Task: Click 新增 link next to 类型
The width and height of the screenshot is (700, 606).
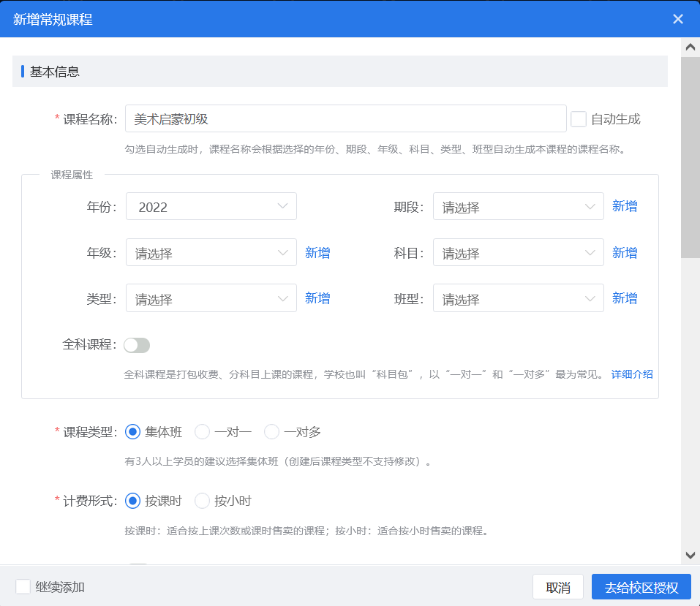Action: [x=317, y=298]
